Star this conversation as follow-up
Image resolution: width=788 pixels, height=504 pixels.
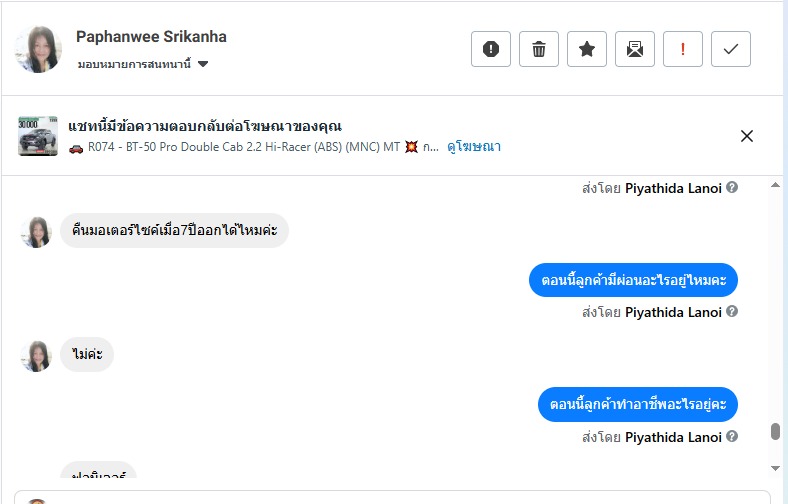(587, 49)
